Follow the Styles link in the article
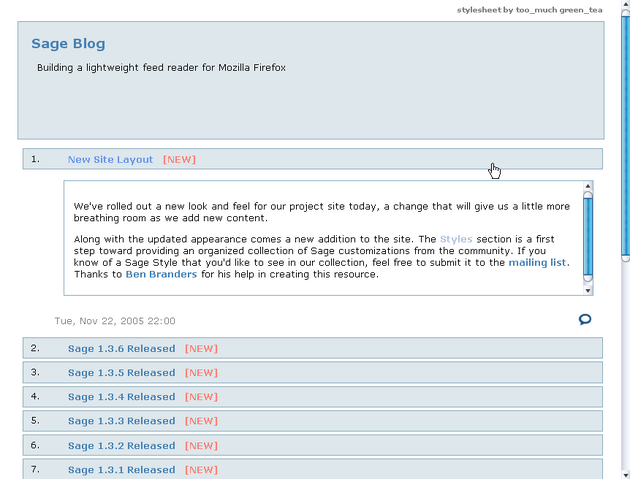Screen dimensions: 630x479 (456, 239)
